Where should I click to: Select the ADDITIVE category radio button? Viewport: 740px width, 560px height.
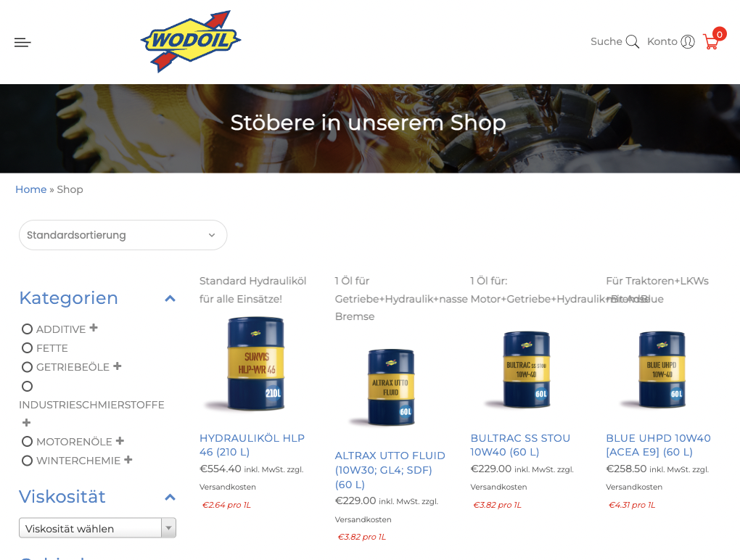pos(28,329)
